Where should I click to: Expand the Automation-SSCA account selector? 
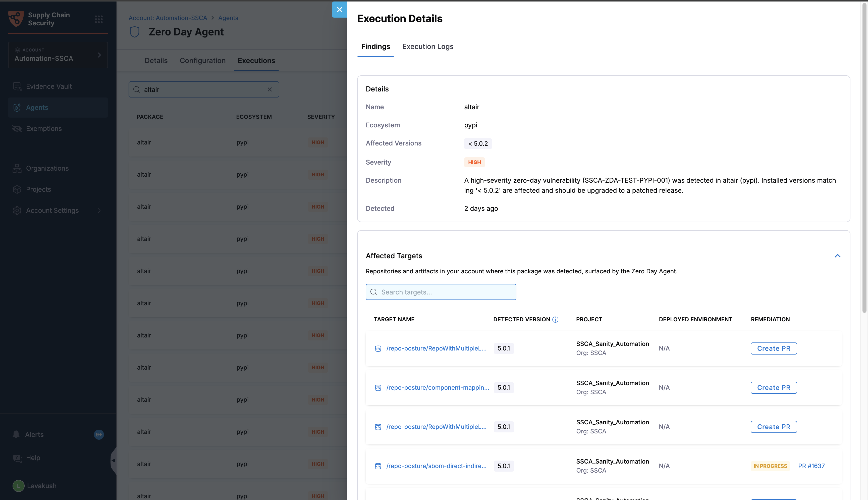point(58,55)
